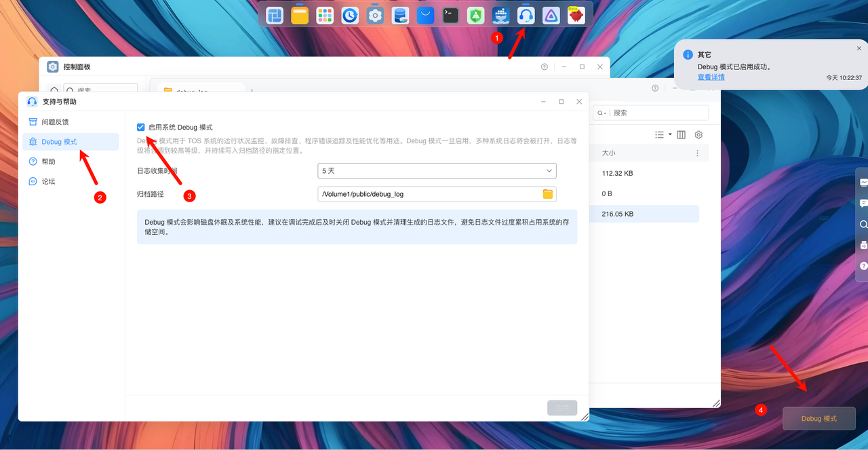Screen dimensions: 868x450
Task: Click the help icon in file manager title bar
Action: coord(655,88)
